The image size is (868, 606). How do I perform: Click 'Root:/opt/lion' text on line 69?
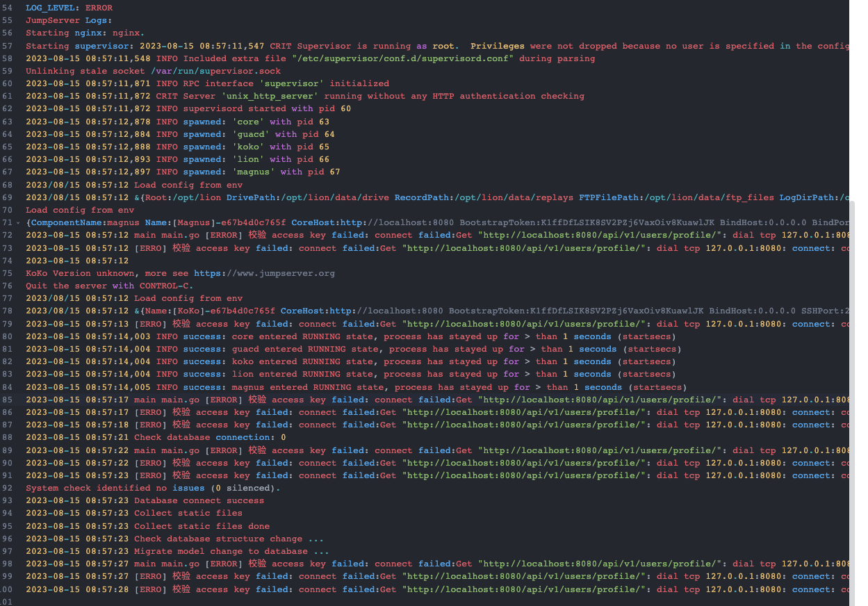[x=183, y=197]
